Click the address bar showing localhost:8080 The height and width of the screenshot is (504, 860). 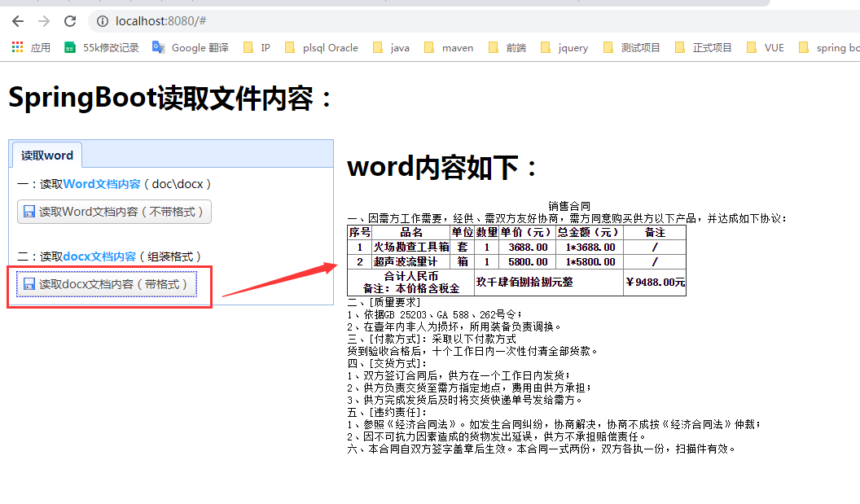(x=163, y=22)
